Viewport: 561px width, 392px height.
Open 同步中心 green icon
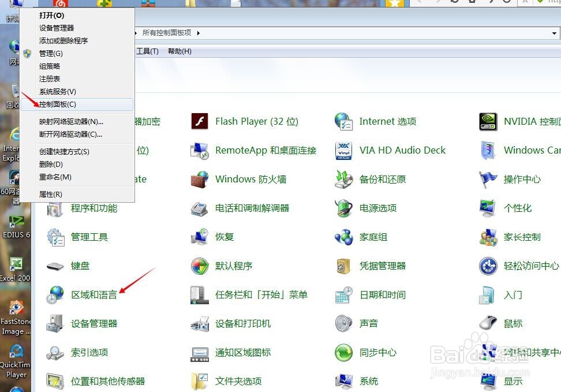(x=343, y=353)
